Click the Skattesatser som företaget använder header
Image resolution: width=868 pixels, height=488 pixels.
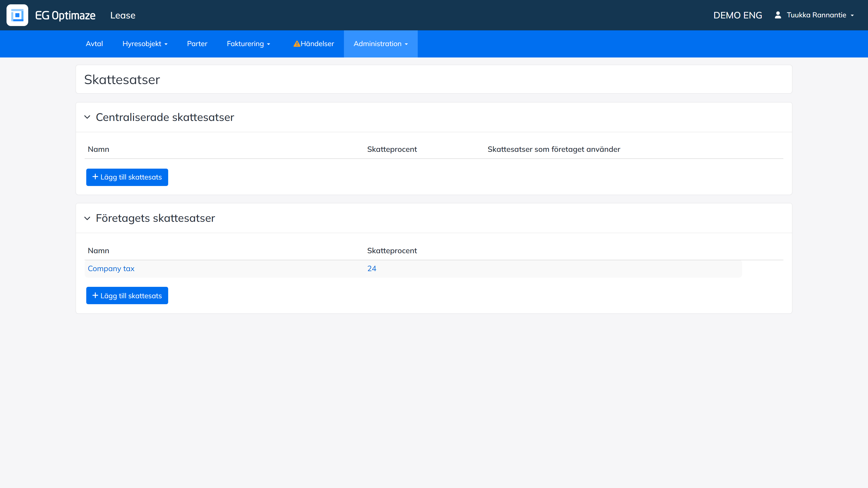click(554, 149)
